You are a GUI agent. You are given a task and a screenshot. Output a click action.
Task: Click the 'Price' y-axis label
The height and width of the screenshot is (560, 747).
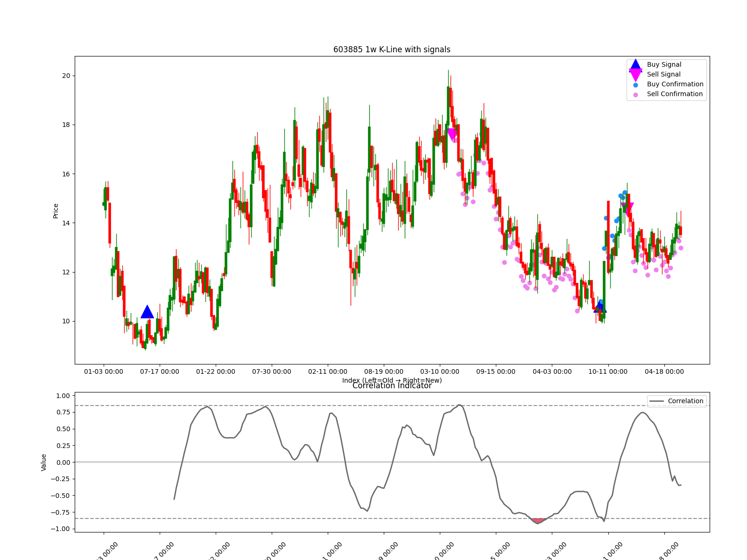[56, 211]
